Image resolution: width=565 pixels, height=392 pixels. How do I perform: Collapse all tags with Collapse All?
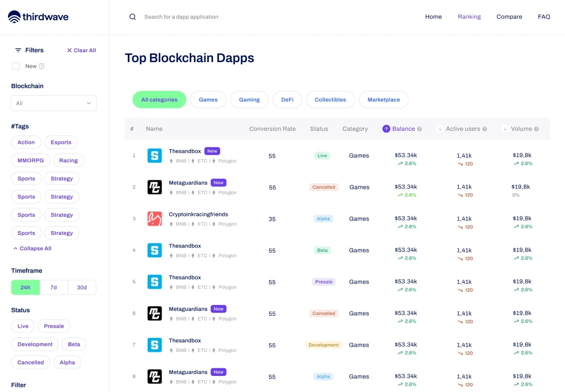click(x=33, y=249)
